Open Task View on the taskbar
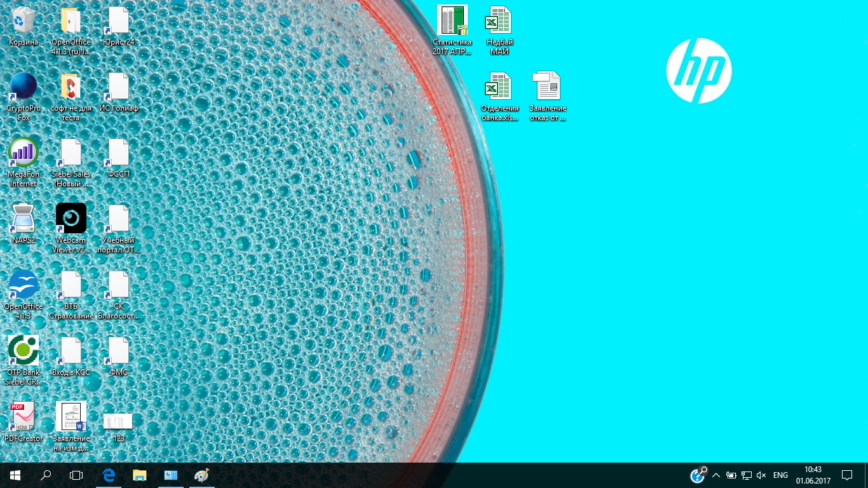The height and width of the screenshot is (488, 868). point(76,475)
